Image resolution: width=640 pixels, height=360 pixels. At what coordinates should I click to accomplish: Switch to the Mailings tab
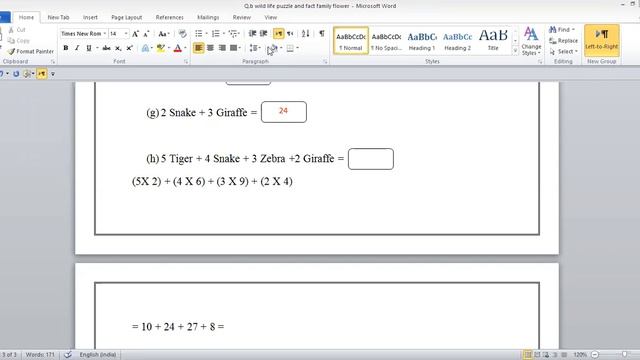click(208, 18)
